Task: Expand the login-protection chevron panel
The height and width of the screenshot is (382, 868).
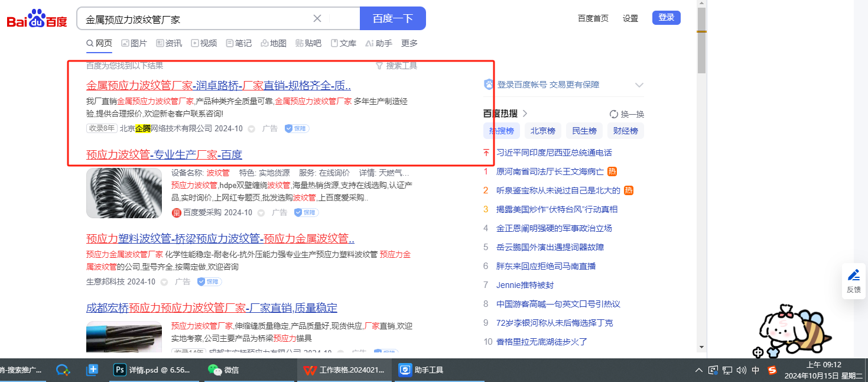Action: (639, 85)
